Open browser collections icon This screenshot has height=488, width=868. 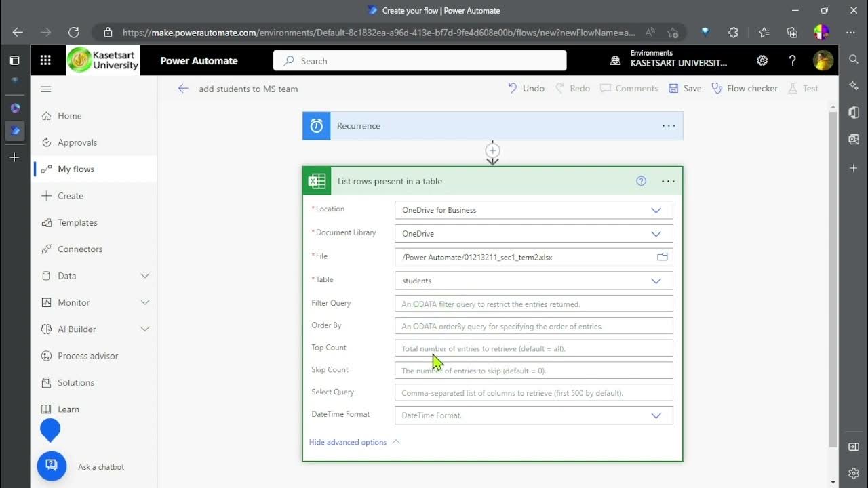tap(792, 32)
